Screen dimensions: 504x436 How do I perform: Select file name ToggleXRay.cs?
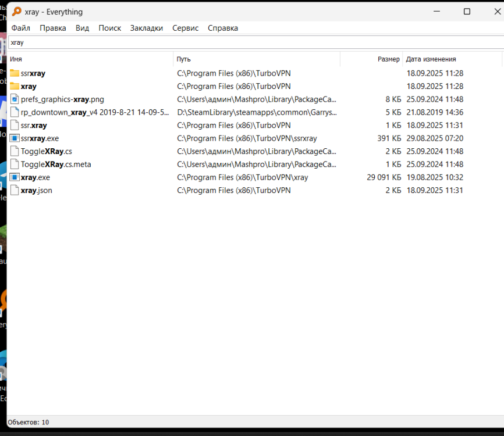pos(47,152)
